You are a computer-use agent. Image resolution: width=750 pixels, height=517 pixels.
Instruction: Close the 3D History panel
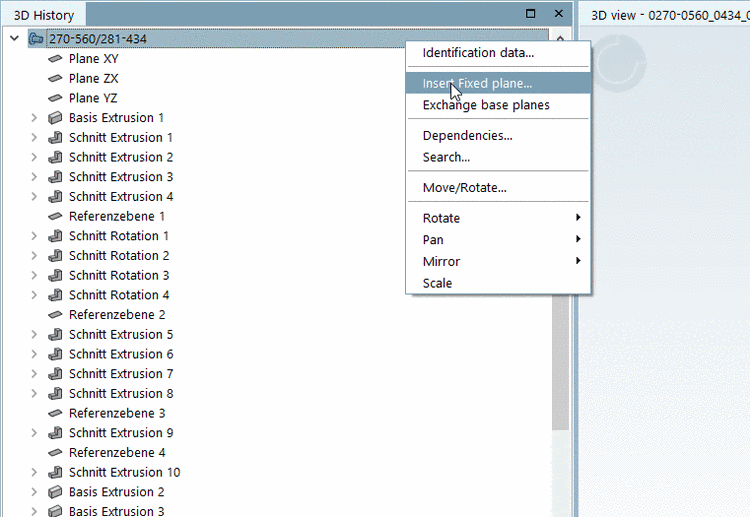(x=559, y=14)
